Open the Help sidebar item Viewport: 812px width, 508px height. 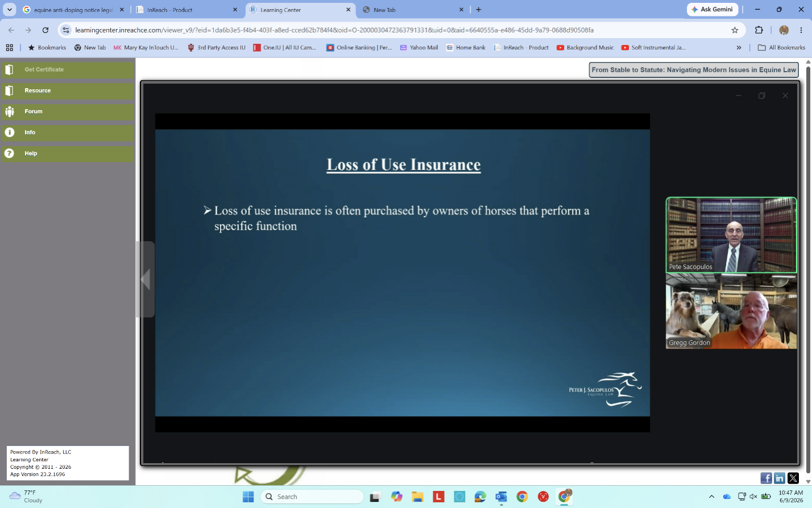pos(68,154)
